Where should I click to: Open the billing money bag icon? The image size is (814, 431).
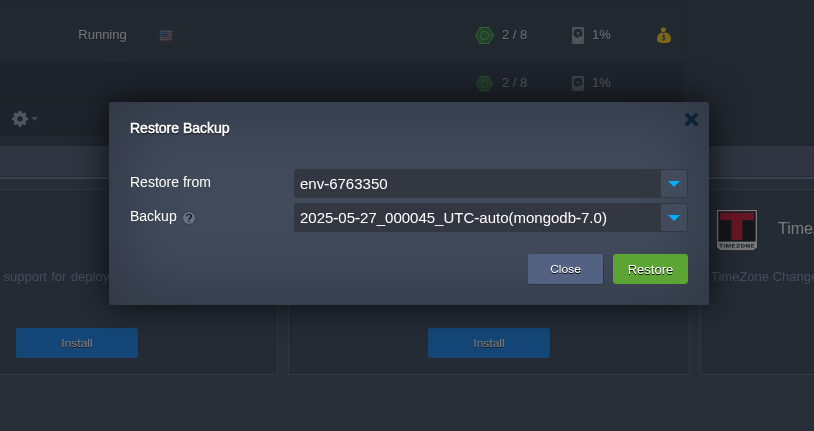(664, 35)
